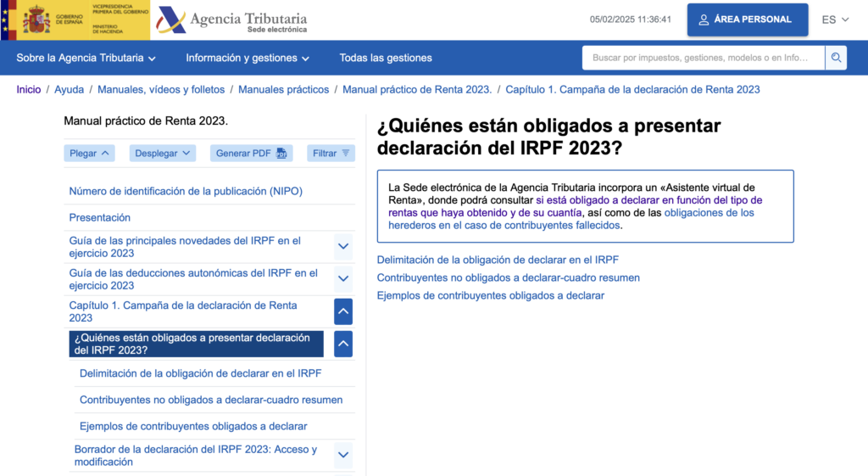Image resolution: width=868 pixels, height=476 pixels.
Task: Expand Borrador de la declaración section
Action: pos(343,455)
